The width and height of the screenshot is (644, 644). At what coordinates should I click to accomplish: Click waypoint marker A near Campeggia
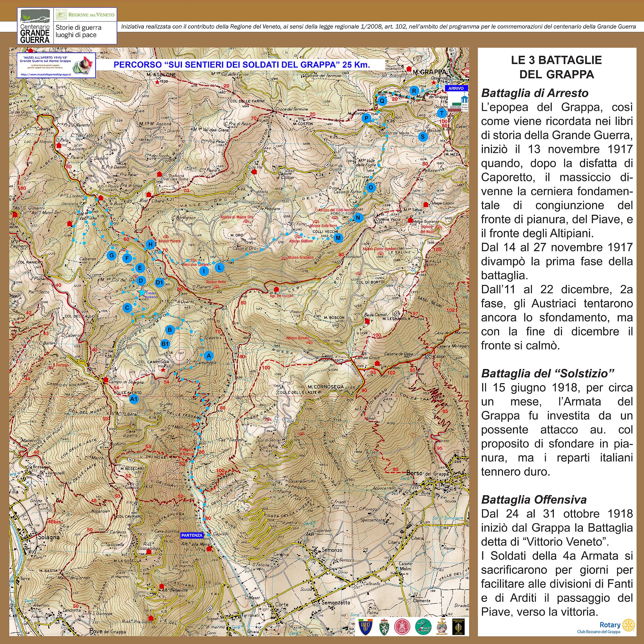pos(209,356)
